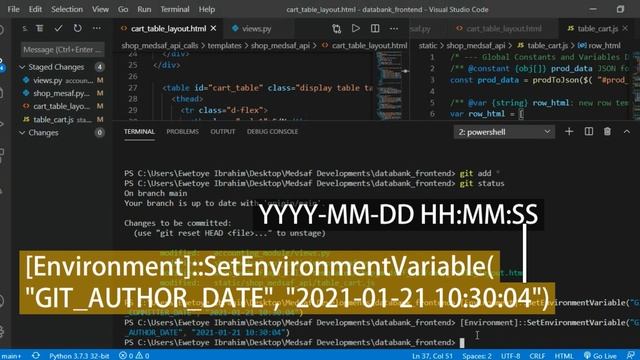
Task: Open staged file shop_mesaf.py
Action: (x=61, y=93)
